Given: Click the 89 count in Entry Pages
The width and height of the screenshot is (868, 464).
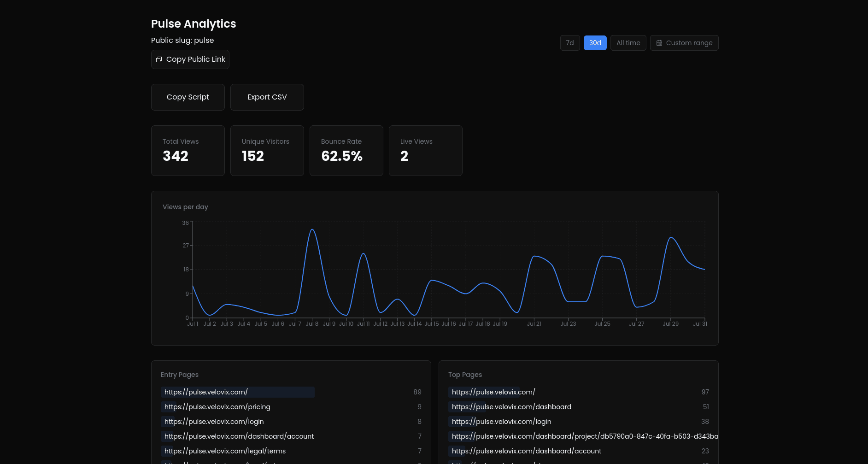Looking at the screenshot, I should coord(417,392).
